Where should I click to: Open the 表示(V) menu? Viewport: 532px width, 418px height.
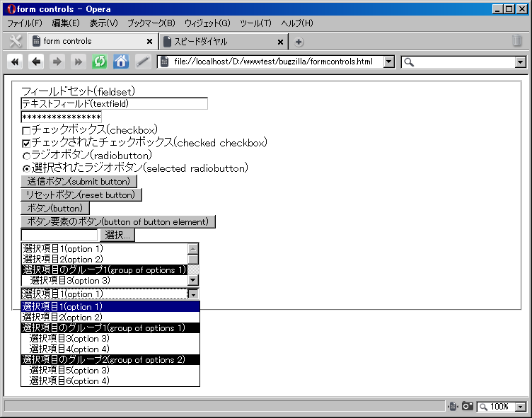[103, 23]
